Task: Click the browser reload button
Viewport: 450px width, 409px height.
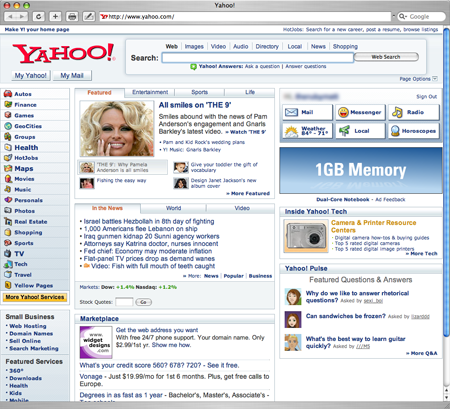Action: (39, 16)
